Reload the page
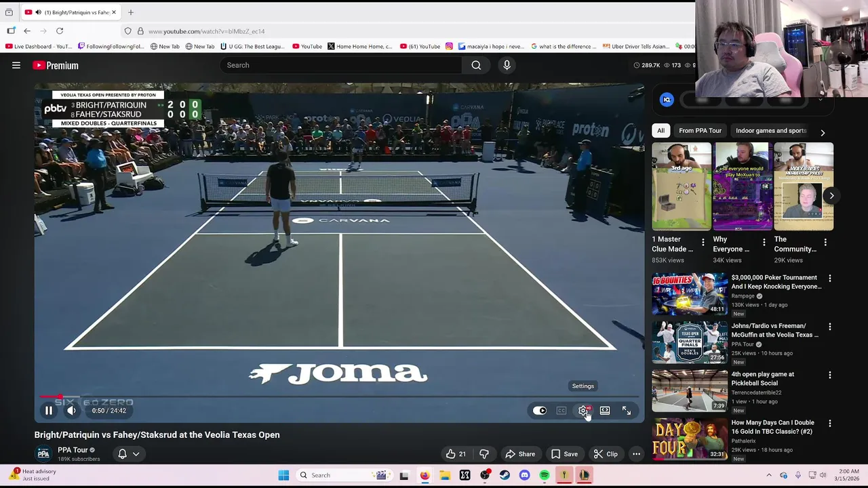868x488 pixels. [60, 31]
